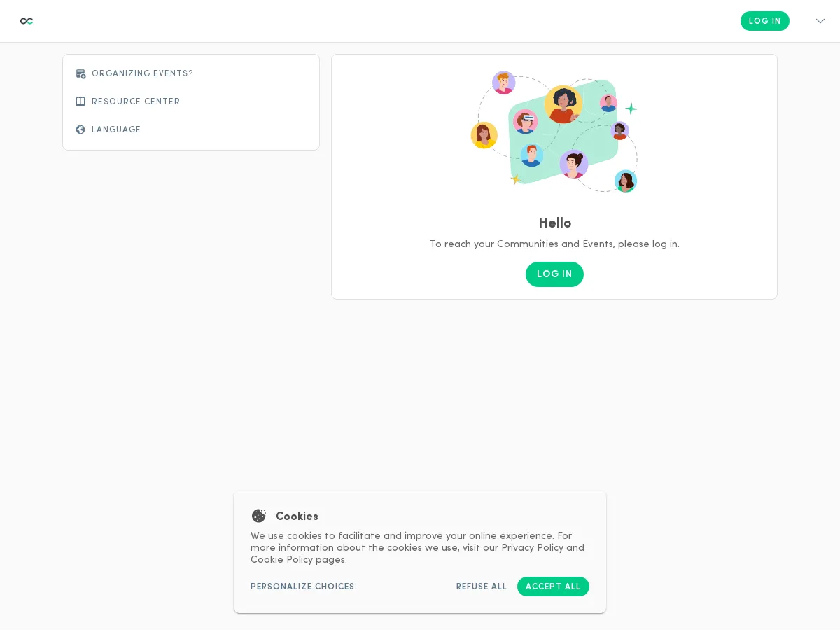Viewport: 840px width, 630px height.
Task: Choose Refuse All in the cookie banner
Action: click(482, 587)
